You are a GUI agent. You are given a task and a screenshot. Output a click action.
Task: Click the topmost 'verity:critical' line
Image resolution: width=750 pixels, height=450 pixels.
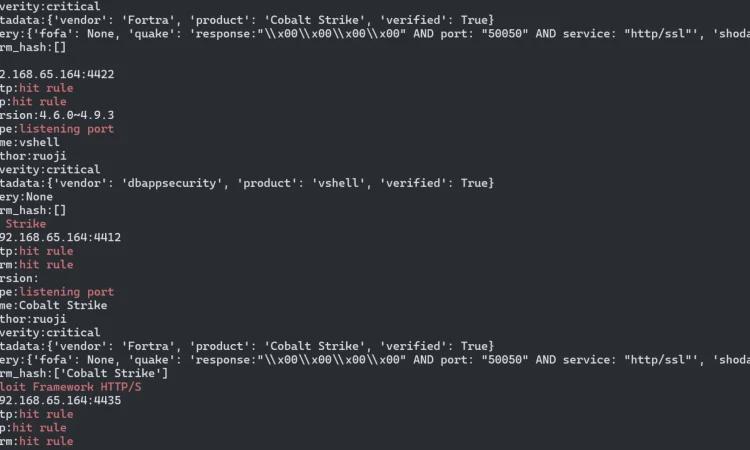point(50,7)
